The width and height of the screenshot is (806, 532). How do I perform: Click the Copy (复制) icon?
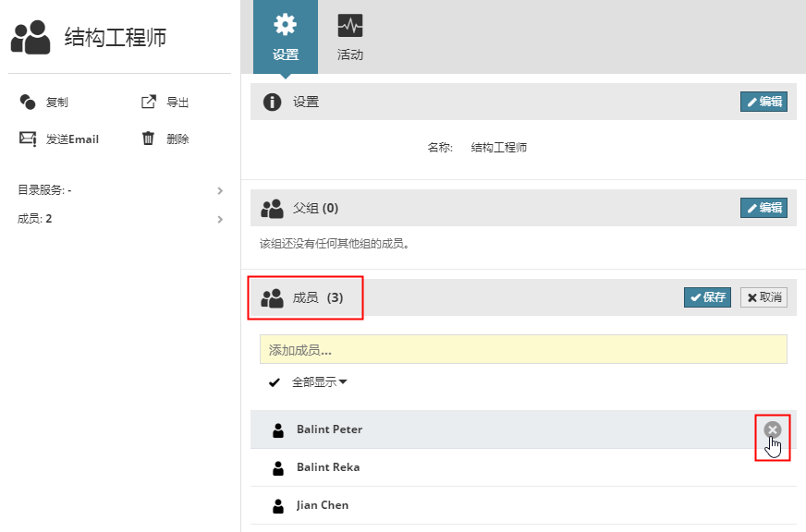point(28,103)
